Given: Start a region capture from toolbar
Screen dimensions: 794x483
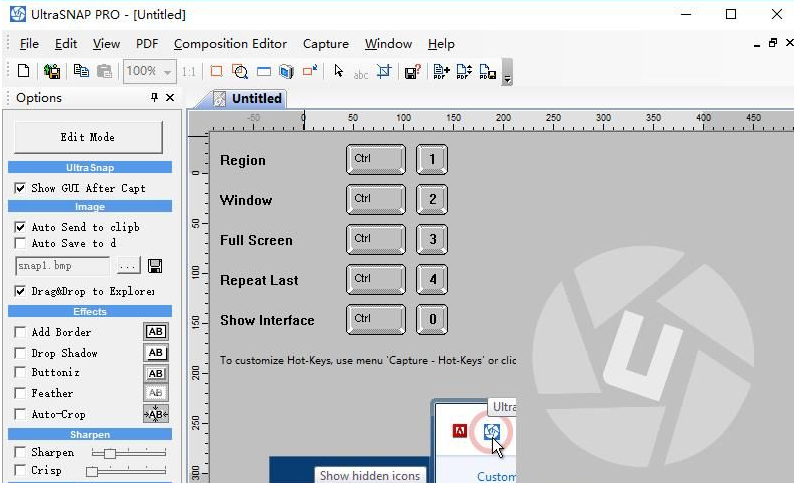Looking at the screenshot, I should 216,71.
